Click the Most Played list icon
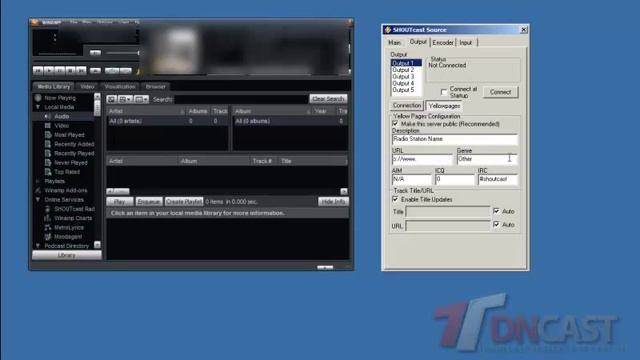The height and width of the screenshot is (360, 640). (48, 135)
